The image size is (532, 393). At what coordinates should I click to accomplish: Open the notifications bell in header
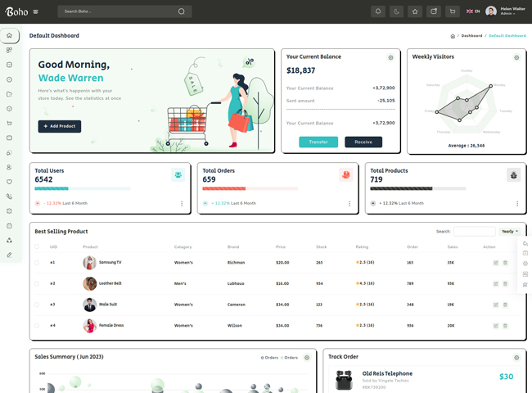click(378, 11)
